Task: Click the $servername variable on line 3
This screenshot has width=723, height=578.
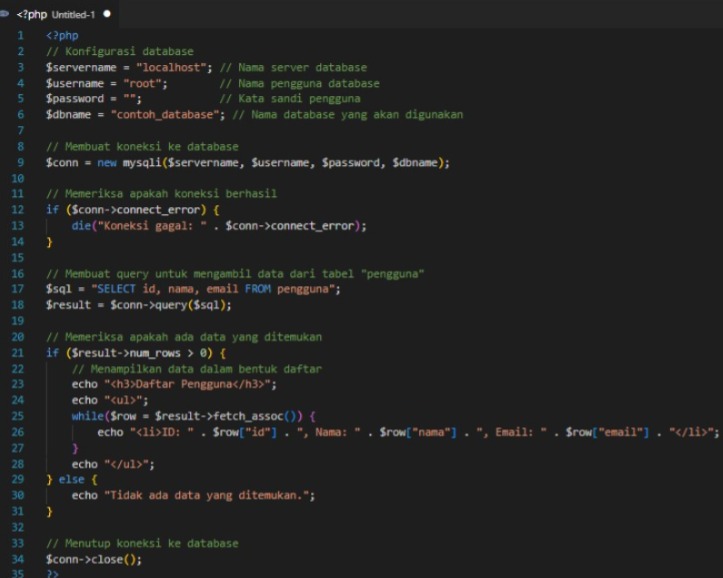Action: [x=81, y=67]
